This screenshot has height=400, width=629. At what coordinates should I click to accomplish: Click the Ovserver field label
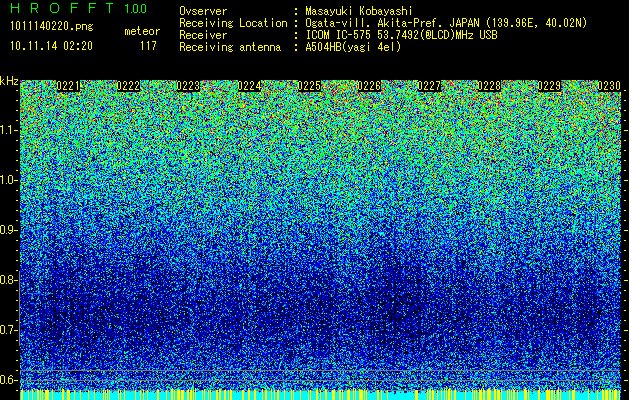(203, 11)
